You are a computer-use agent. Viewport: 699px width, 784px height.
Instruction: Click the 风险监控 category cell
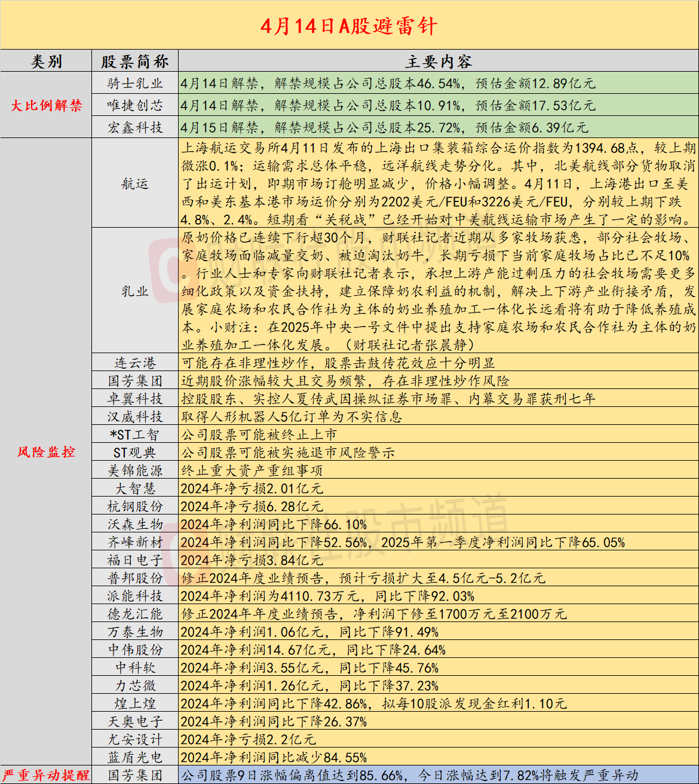(46, 452)
